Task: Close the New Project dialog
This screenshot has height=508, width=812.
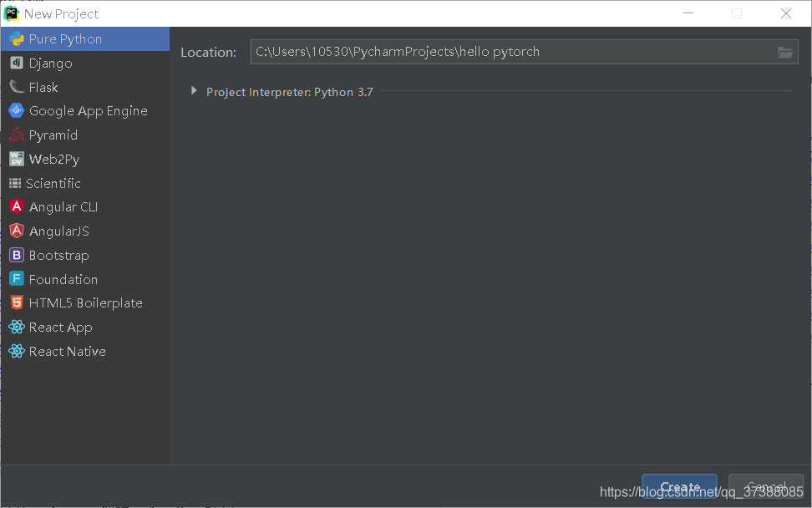Action: pos(785,13)
